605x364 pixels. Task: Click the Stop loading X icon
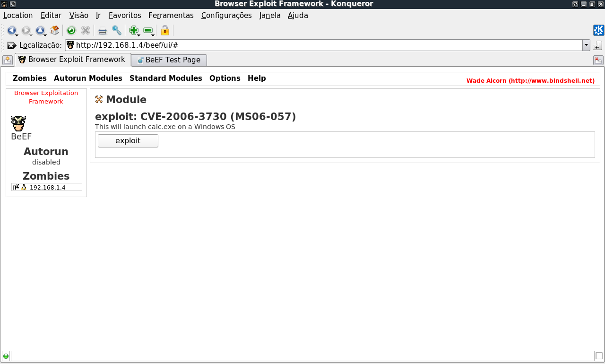pos(86,31)
